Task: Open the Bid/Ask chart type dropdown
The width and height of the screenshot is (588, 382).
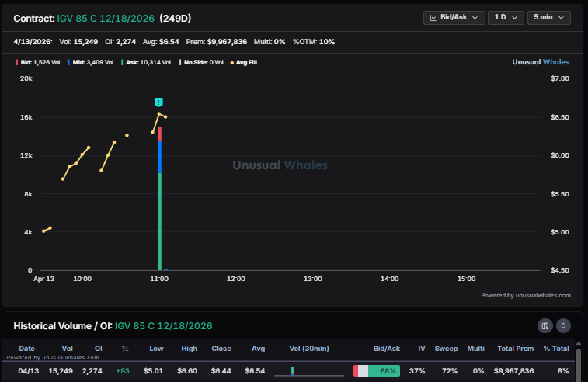Action: pyautogui.click(x=454, y=18)
